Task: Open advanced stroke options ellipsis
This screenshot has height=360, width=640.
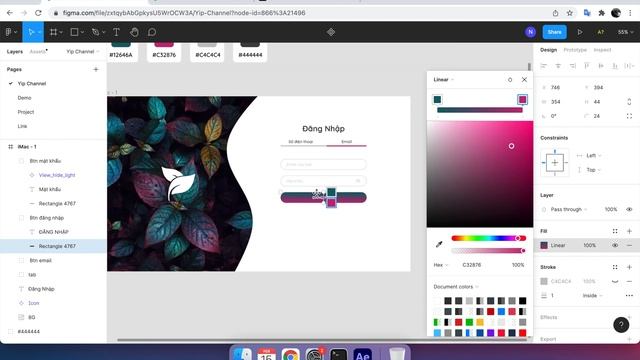Action: click(x=629, y=296)
